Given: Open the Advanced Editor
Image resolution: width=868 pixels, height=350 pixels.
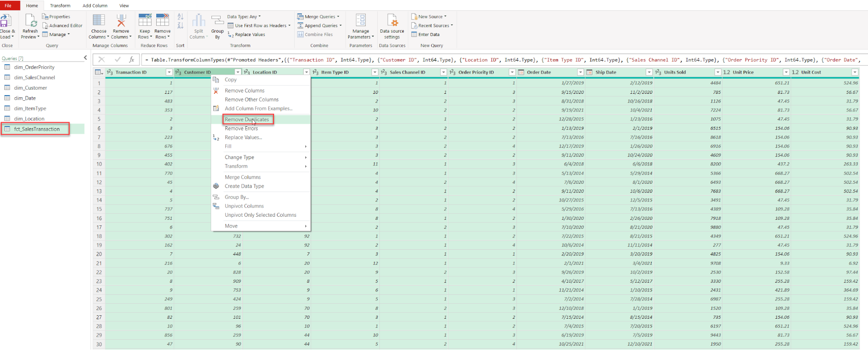Looking at the screenshot, I should [62, 26].
